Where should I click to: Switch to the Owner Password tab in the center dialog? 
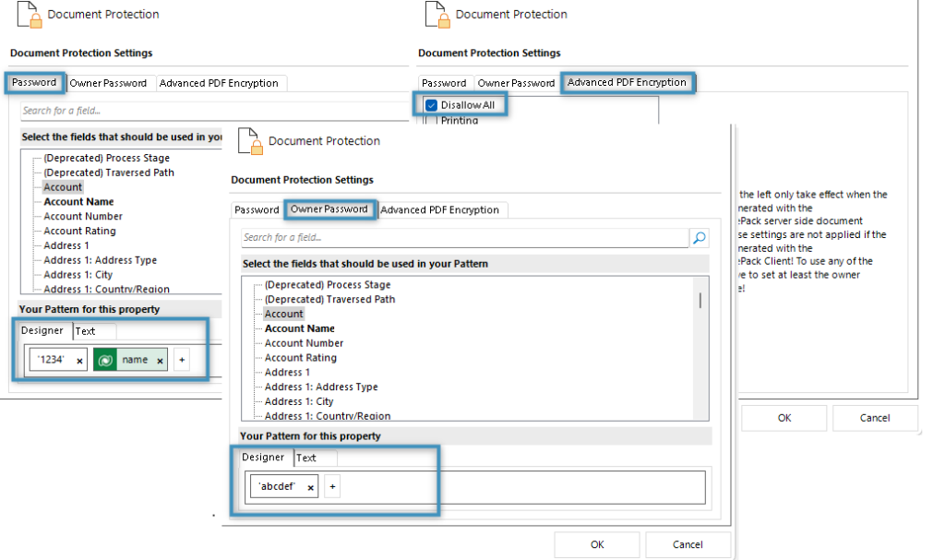click(329, 209)
